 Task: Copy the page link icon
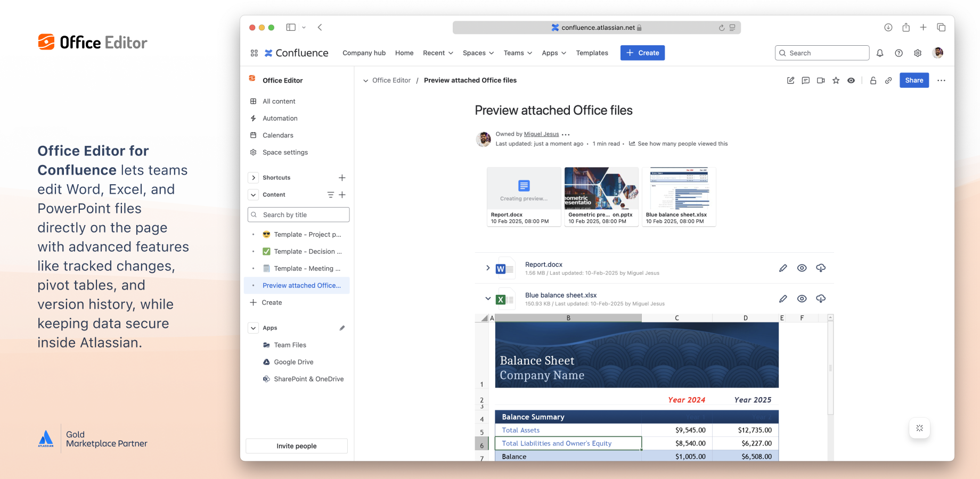tap(888, 80)
